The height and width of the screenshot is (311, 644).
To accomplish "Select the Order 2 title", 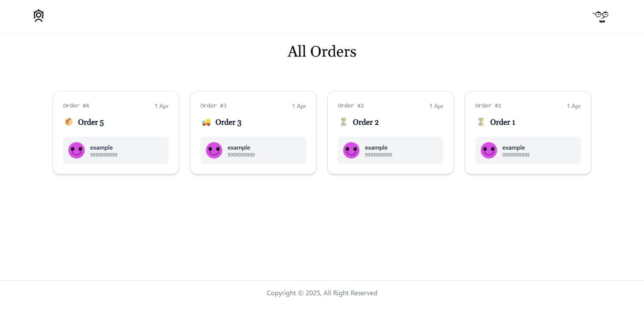I will click(x=365, y=122).
